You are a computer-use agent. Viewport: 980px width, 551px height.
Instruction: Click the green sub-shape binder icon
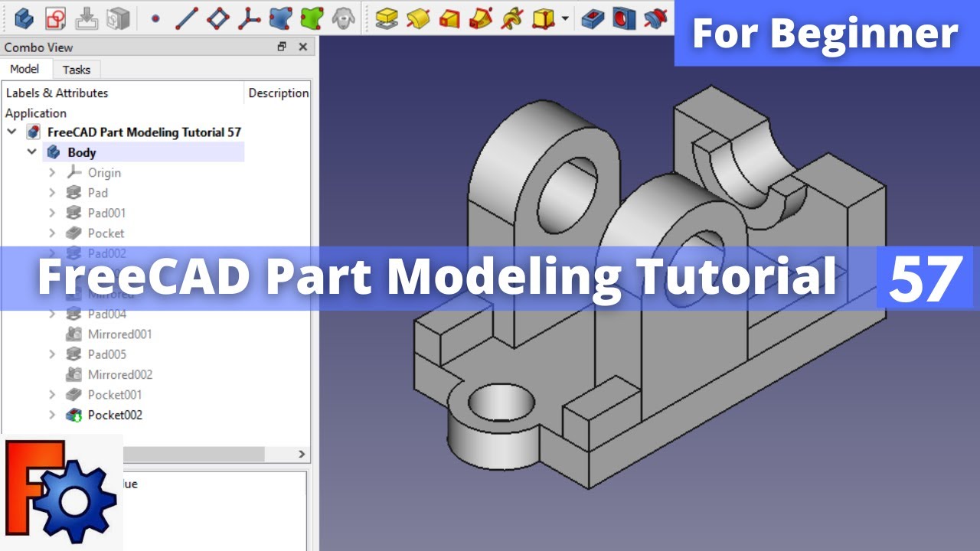[x=312, y=18]
